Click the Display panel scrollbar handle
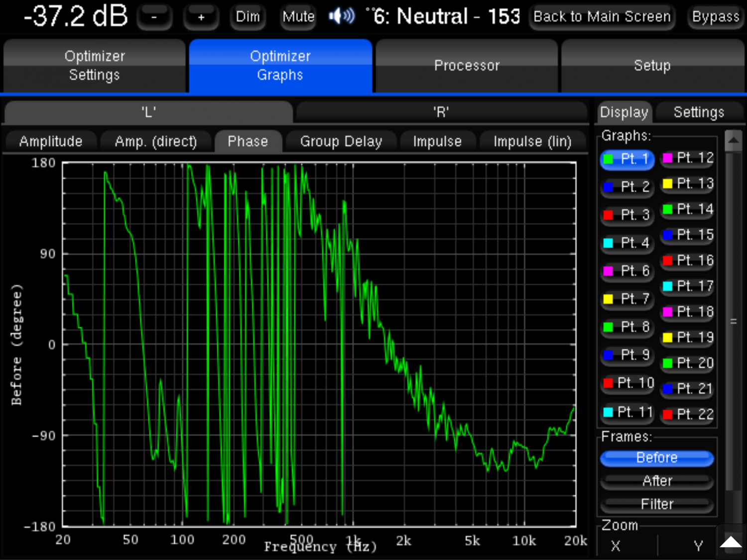Viewport: 747px width, 560px height. [733, 322]
